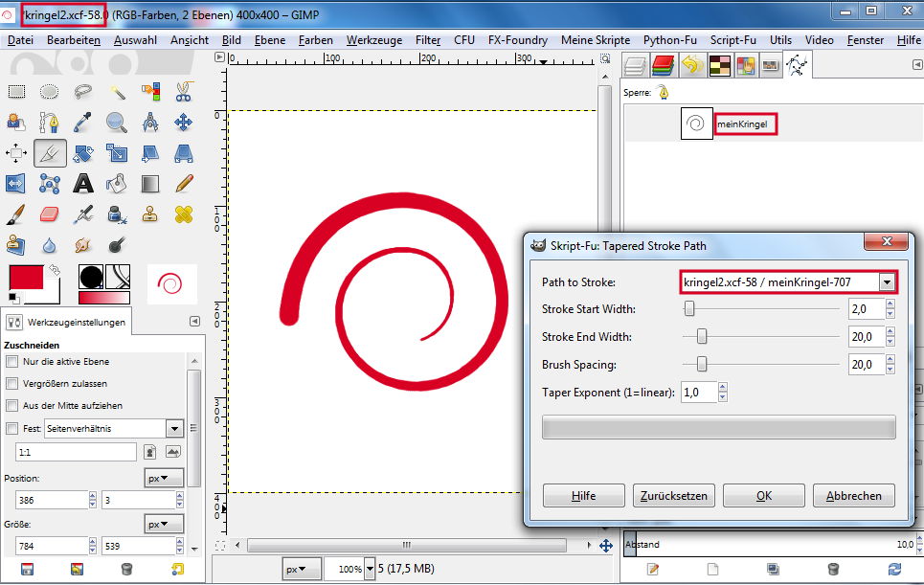The height and width of the screenshot is (585, 924).
Task: Check 'Vergrößern zulassen' option
Action: point(12,384)
